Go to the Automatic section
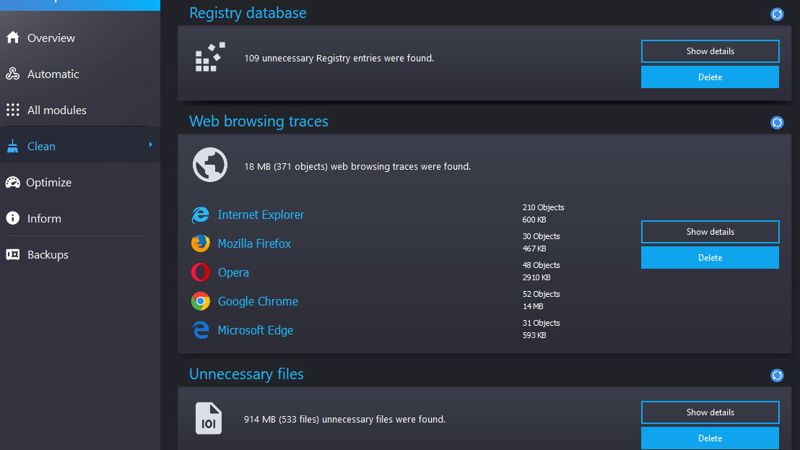This screenshot has height=450, width=800. tap(53, 74)
